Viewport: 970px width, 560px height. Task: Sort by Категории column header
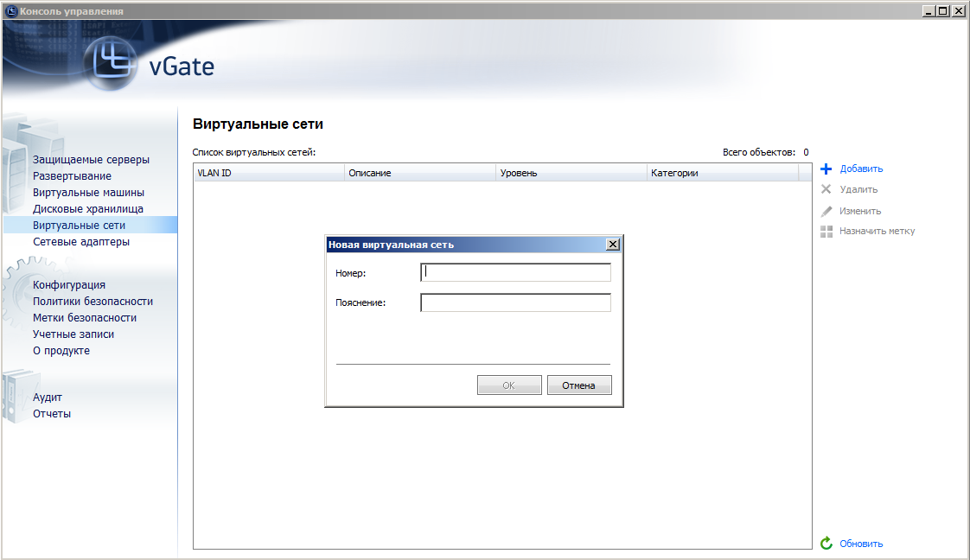pos(723,173)
